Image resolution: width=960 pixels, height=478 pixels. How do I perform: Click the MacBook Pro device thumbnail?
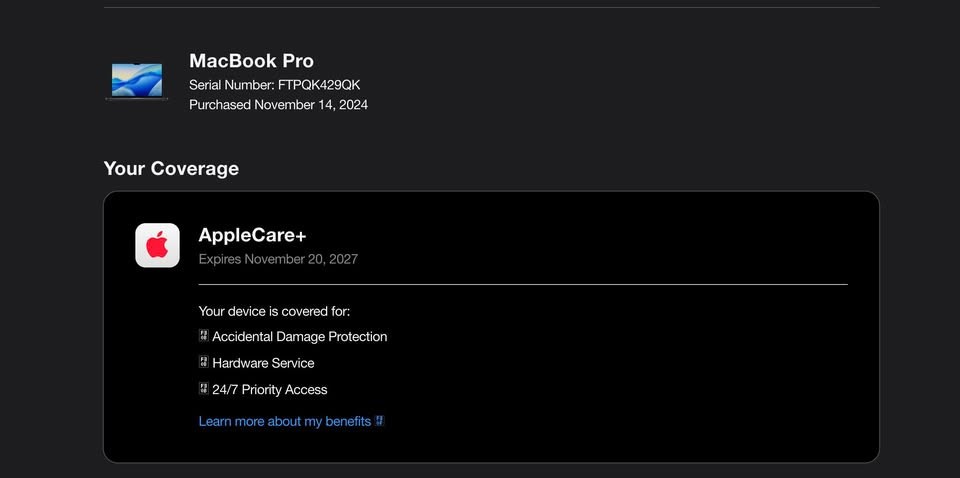137,81
